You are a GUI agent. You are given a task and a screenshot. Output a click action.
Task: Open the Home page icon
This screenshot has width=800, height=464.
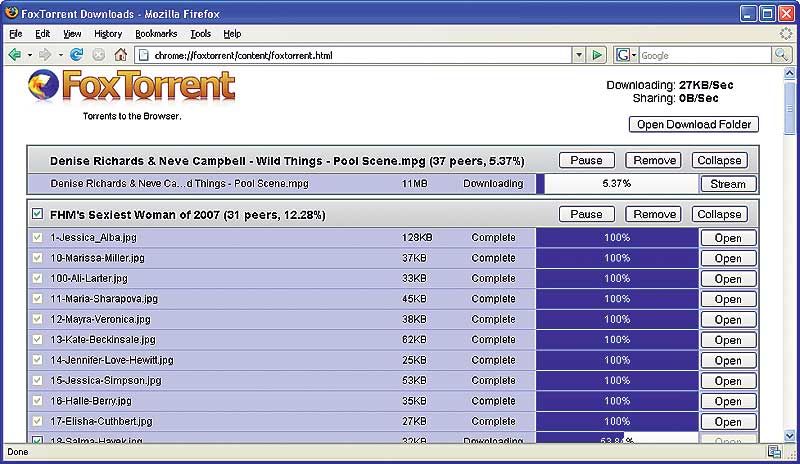[x=120, y=55]
